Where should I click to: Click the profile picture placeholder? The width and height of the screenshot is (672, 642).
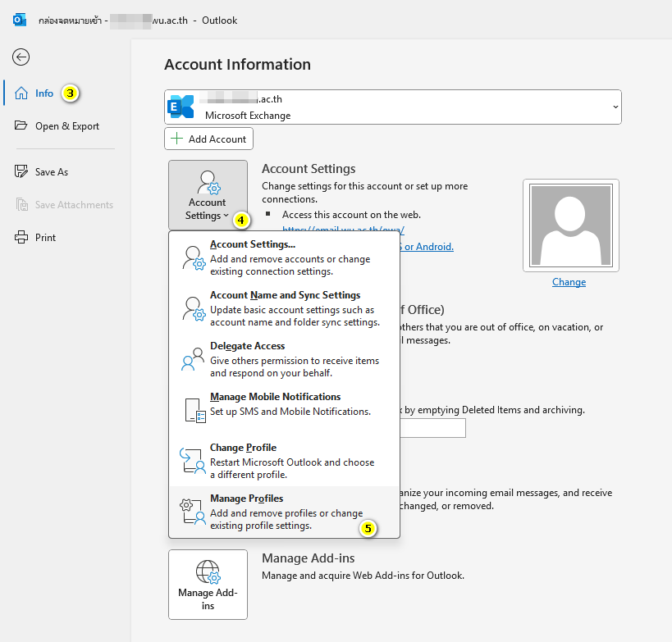point(570,225)
